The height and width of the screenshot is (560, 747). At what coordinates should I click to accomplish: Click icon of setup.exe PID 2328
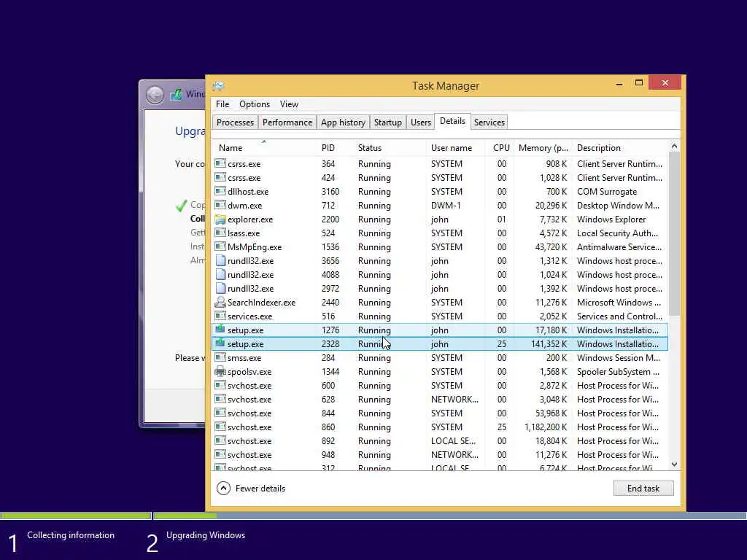click(220, 343)
